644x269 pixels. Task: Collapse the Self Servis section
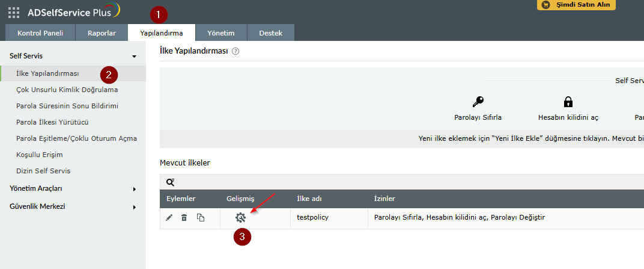[x=135, y=57]
